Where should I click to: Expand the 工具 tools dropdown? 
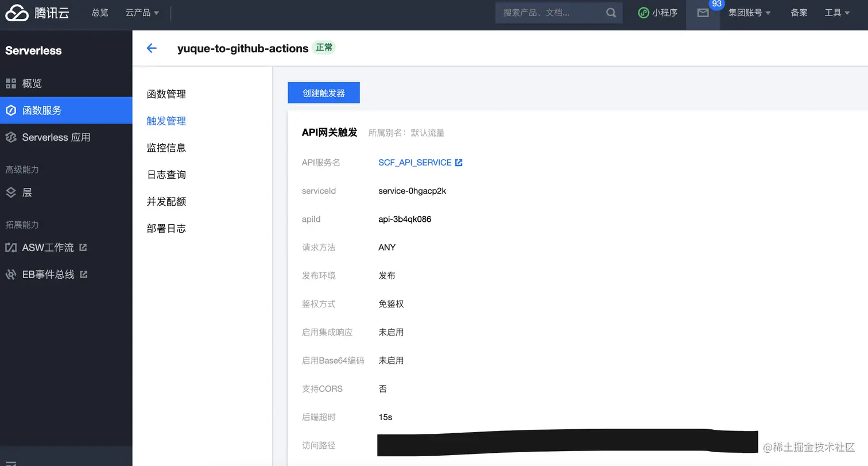pyautogui.click(x=838, y=13)
